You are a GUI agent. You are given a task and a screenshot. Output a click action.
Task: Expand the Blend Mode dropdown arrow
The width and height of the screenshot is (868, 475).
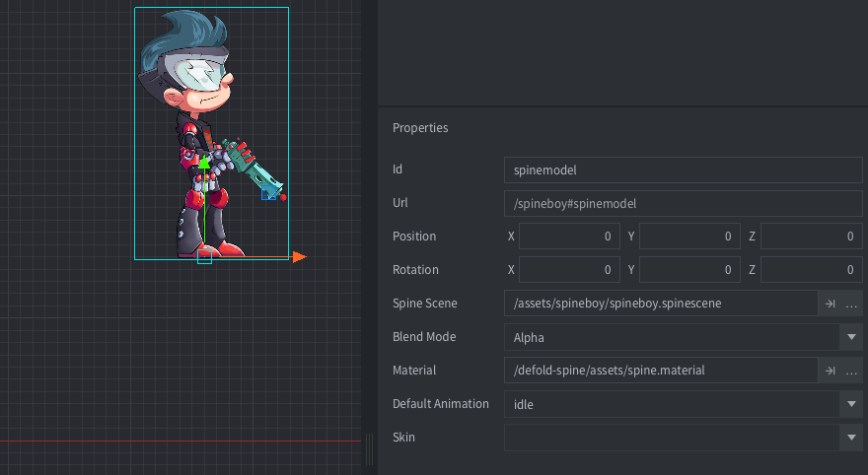[851, 337]
